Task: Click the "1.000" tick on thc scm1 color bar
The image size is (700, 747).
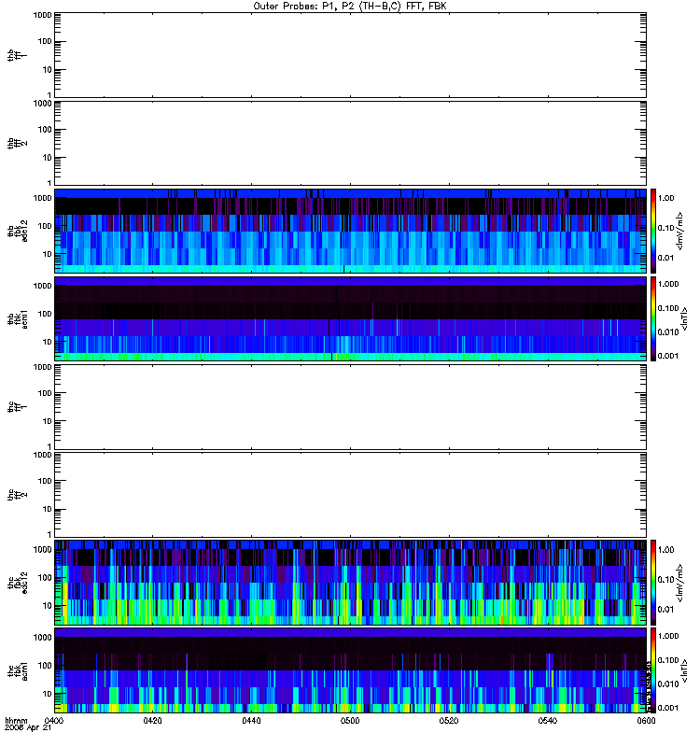Action: point(668,636)
